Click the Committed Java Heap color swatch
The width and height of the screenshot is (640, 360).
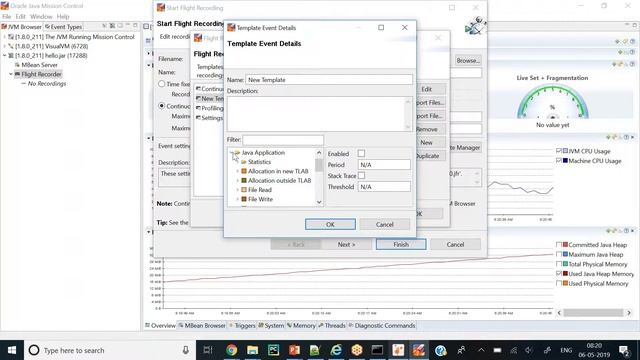coord(565,245)
